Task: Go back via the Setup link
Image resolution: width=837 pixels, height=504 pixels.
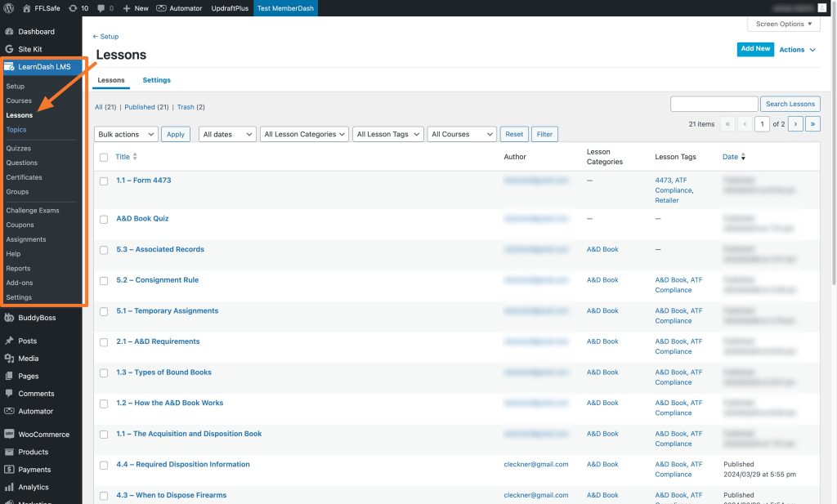Action: click(105, 36)
